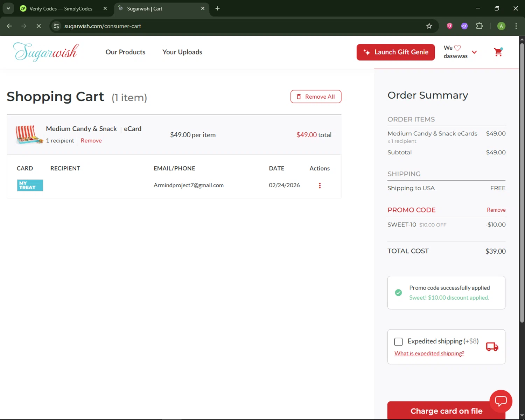Remove the Medium Candy & Snack item
This screenshot has width=525, height=420.
tap(91, 140)
